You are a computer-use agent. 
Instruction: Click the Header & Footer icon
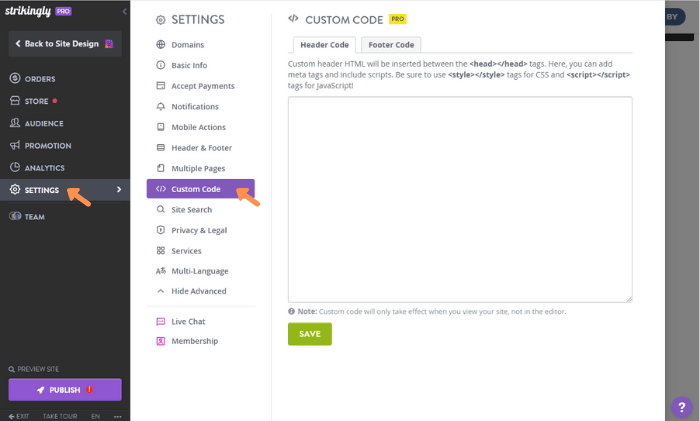click(161, 147)
